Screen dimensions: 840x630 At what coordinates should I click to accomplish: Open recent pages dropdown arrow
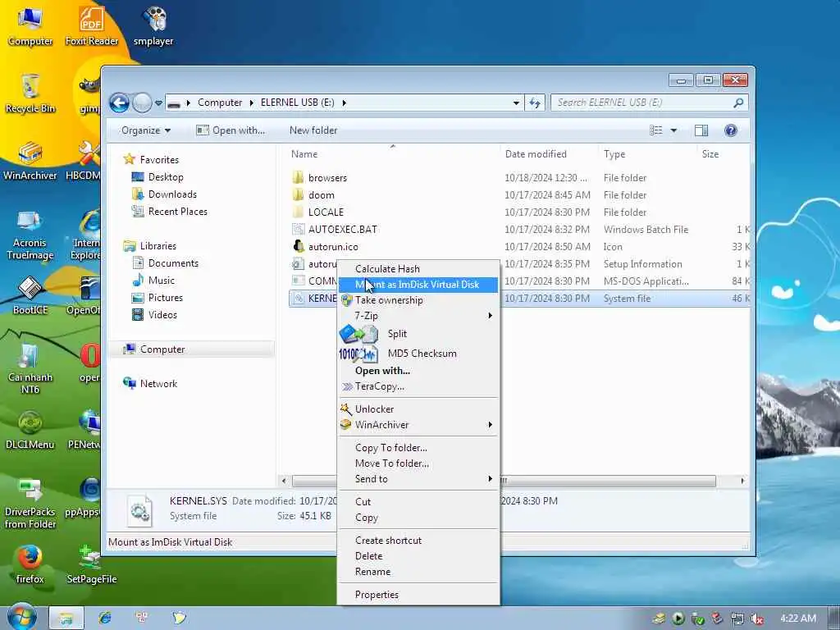tap(158, 103)
